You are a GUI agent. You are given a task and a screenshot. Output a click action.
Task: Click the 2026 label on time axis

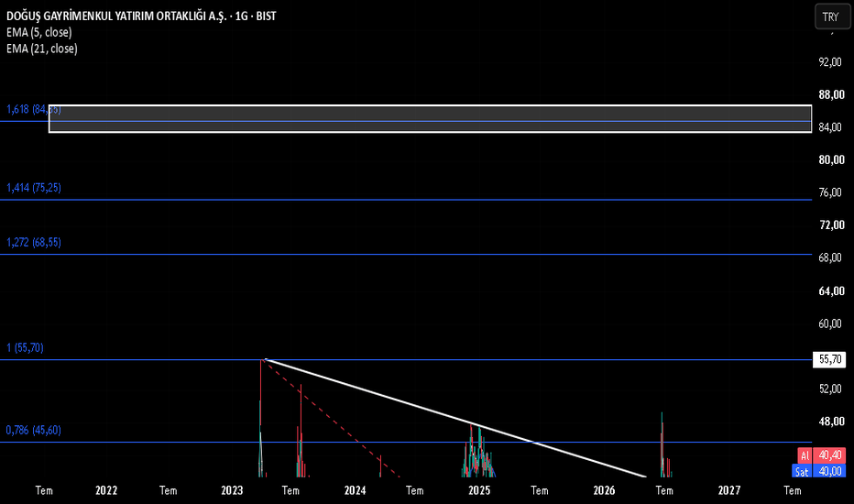(x=604, y=490)
